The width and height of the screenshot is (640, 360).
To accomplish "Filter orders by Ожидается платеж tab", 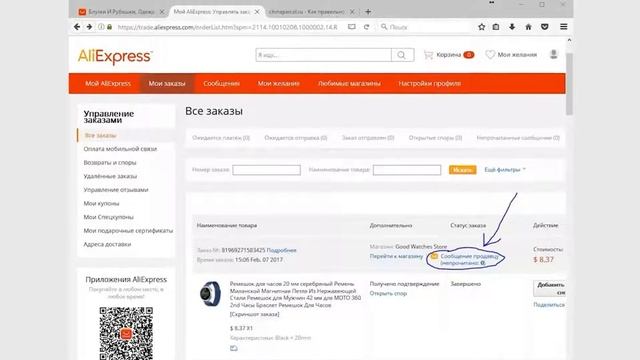I will pyautogui.click(x=221, y=138).
